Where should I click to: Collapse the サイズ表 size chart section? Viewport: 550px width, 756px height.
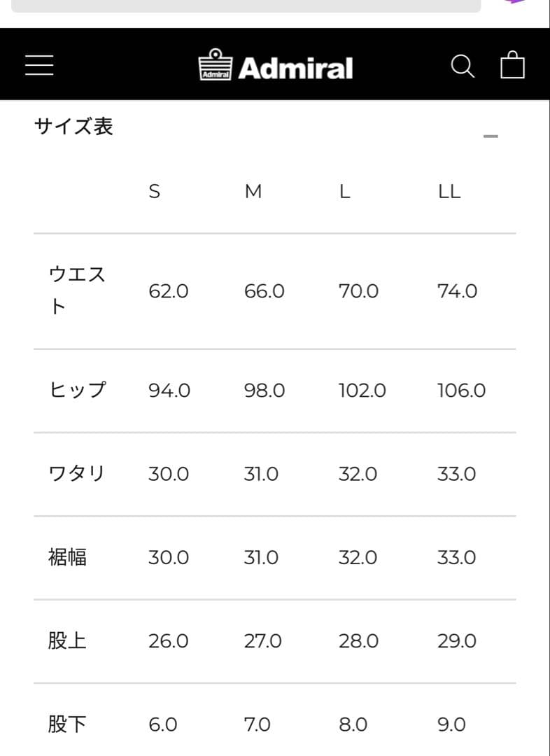coord(491,134)
